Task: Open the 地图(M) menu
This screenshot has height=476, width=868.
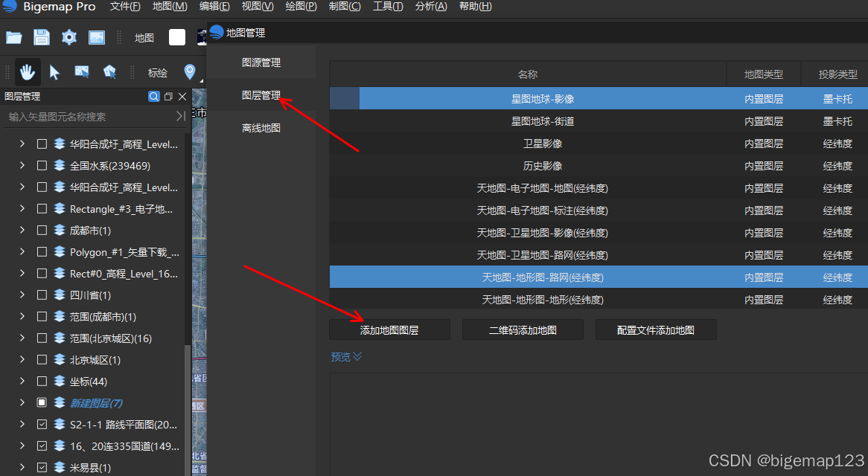Action: (x=170, y=7)
